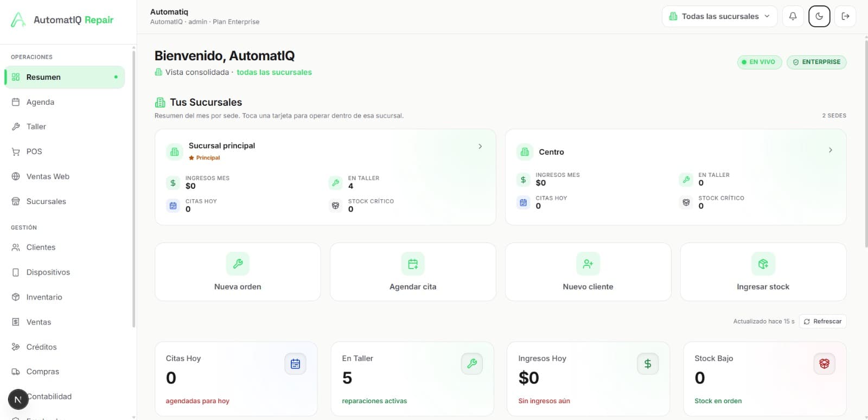This screenshot has width=868, height=420.
Task: Click Centro Citas Hoy calendar icon
Action: (523, 202)
